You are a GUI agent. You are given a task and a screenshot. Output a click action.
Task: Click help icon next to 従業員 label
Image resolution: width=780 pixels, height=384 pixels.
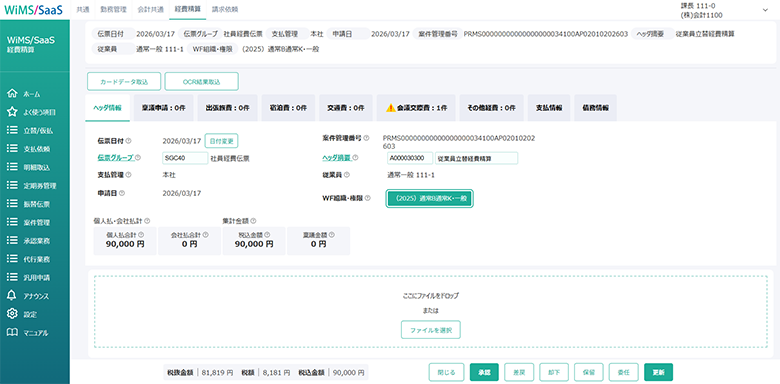(x=347, y=175)
